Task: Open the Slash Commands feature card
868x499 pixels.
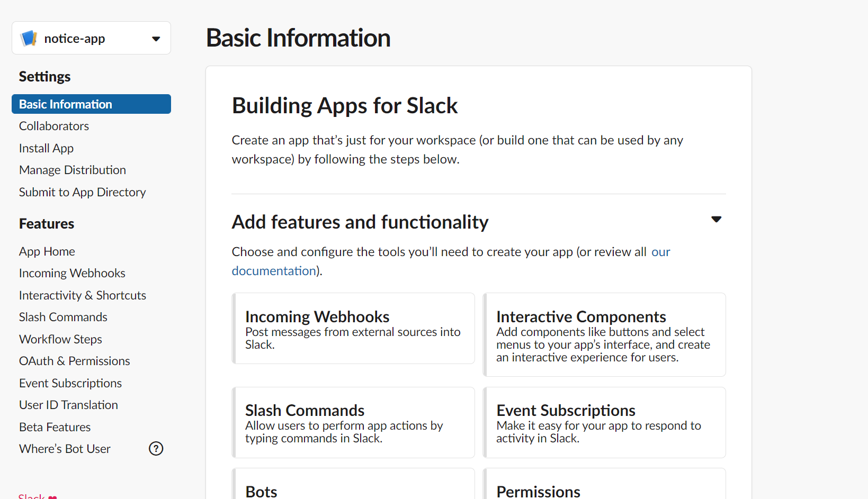Action: point(353,422)
